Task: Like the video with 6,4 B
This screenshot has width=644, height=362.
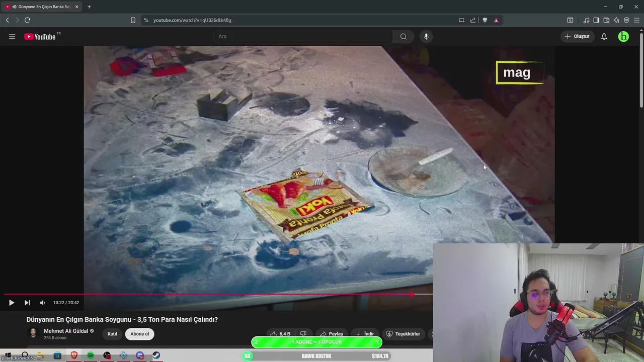Action: [280, 334]
